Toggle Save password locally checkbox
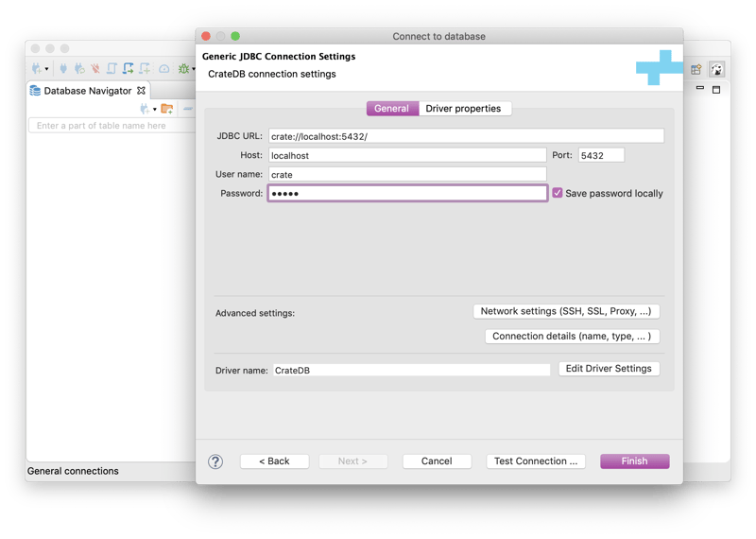756x539 pixels. pyautogui.click(x=558, y=193)
